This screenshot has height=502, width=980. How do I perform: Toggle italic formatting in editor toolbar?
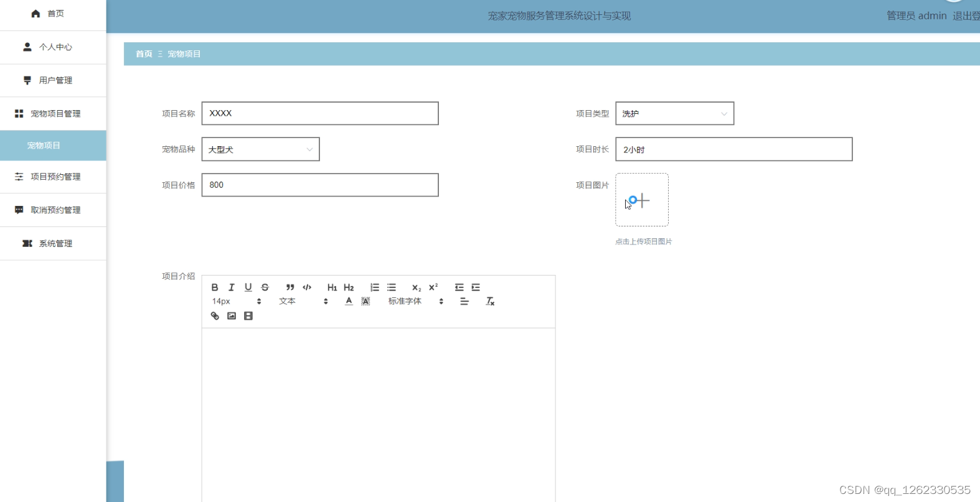pos(232,287)
